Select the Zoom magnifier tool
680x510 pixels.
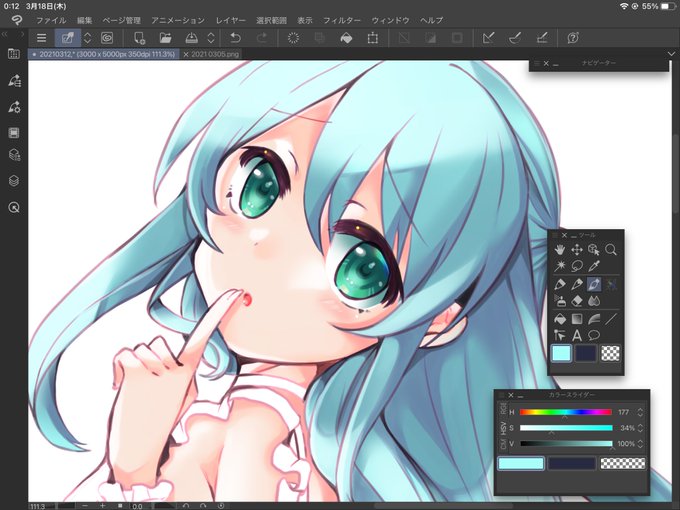tap(611, 249)
